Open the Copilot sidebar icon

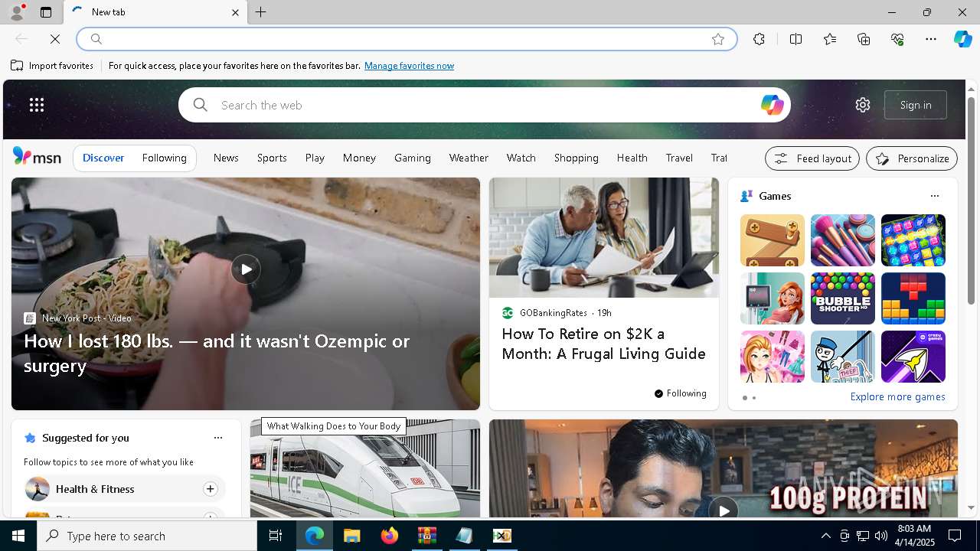962,39
